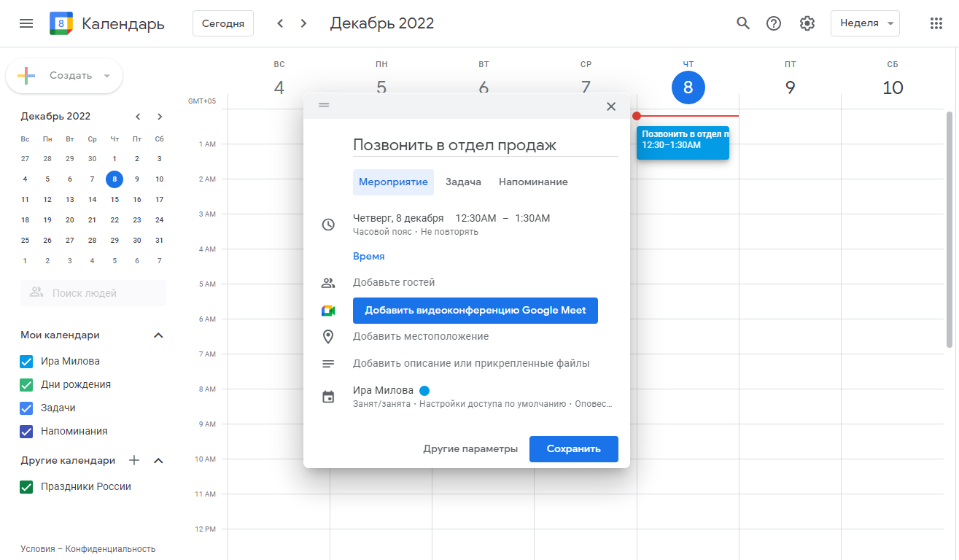Screen dimensions: 959x560
Task: Collapse the Мои календари section
Action: click(x=158, y=335)
